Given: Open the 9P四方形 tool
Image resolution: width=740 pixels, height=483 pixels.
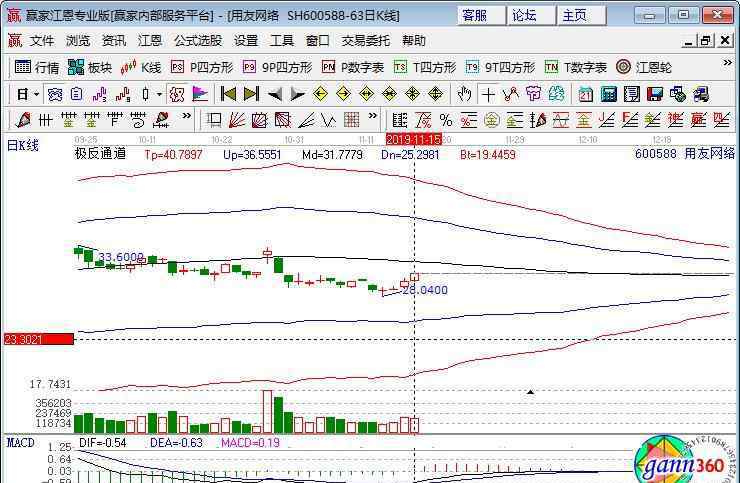Looking at the screenshot, I should click(x=278, y=68).
